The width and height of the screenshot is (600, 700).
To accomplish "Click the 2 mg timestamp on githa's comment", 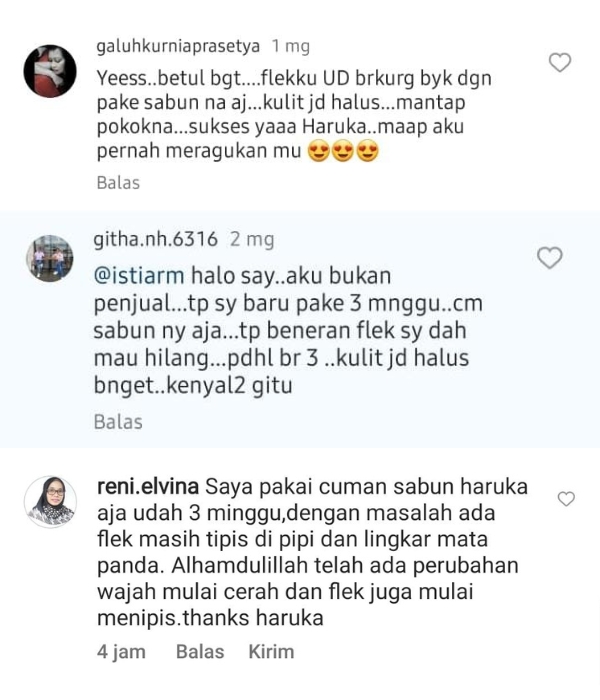I will [252, 240].
